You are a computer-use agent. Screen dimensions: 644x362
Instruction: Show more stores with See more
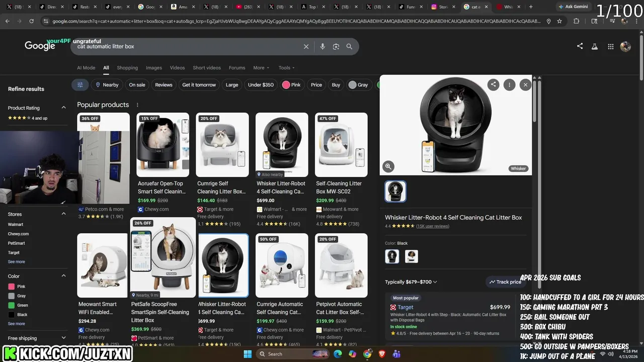[16, 262]
